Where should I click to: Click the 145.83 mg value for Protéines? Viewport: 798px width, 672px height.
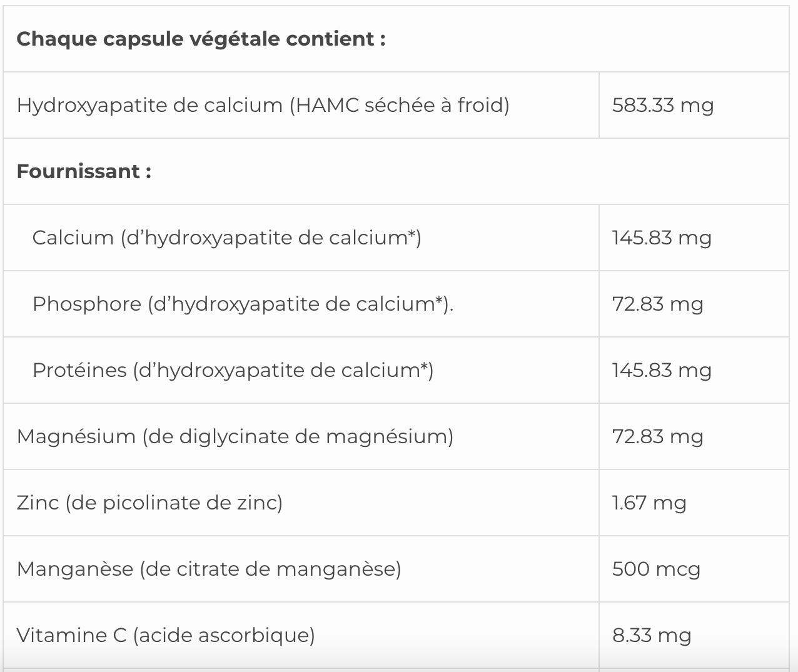tap(662, 370)
